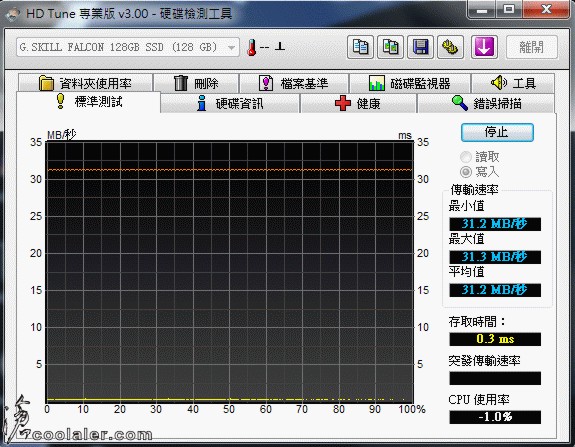Open the 錯誤掃描 tab
This screenshot has height=447, width=575.
point(486,103)
